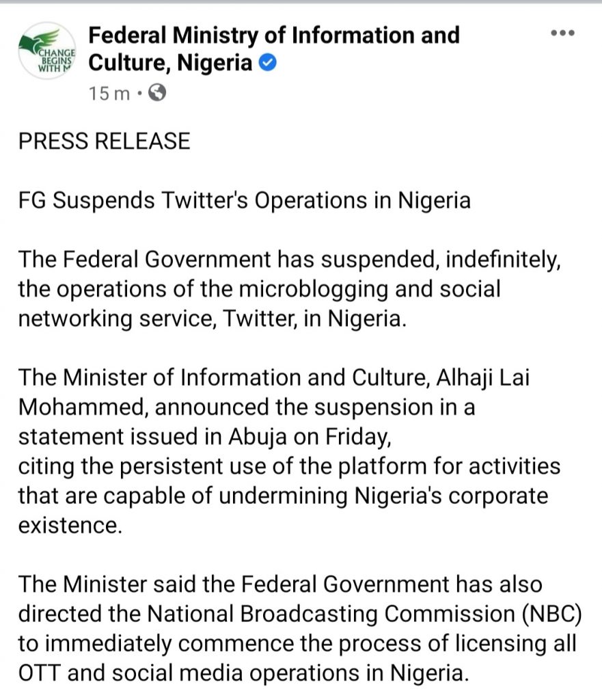Image resolution: width=602 pixels, height=700 pixels.
Task: Click the line mentioning Alhaji Lai
Action: (274, 377)
